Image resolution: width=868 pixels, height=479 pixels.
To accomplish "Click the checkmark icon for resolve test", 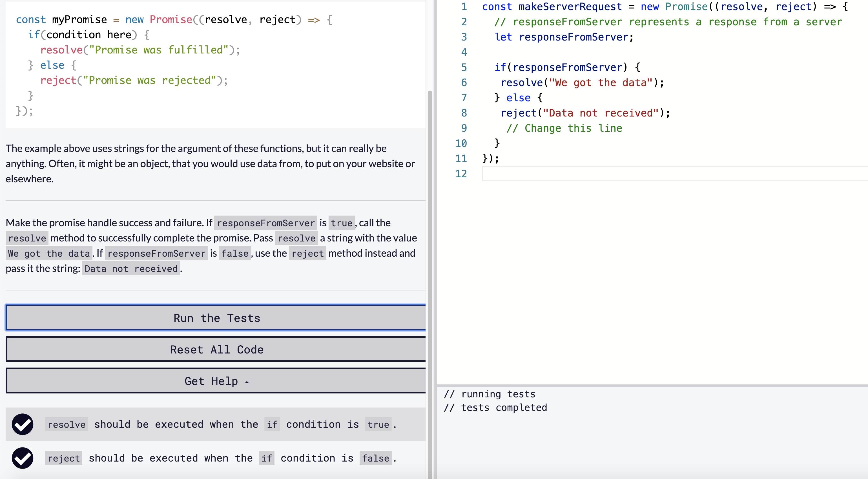I will click(23, 424).
